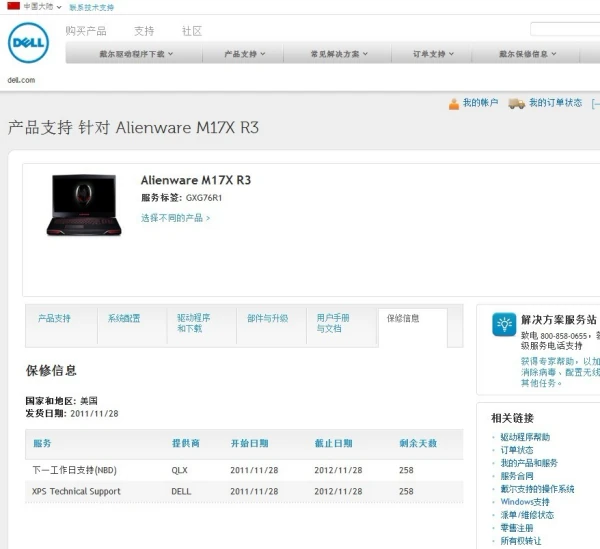Screen dimensions: 600x549
Task: Click the China flag icon
Action: (13, 6)
